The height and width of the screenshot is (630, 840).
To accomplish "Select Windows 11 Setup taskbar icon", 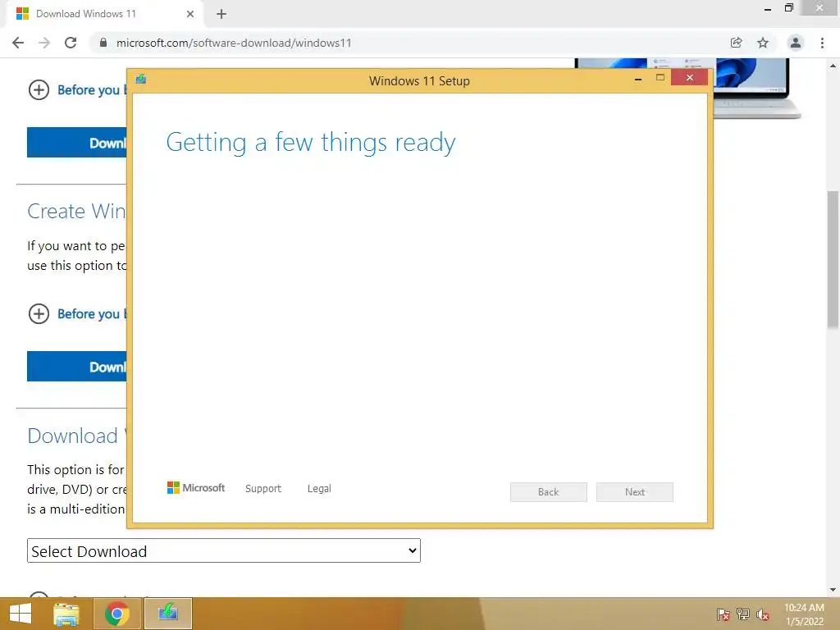I will coord(167,614).
